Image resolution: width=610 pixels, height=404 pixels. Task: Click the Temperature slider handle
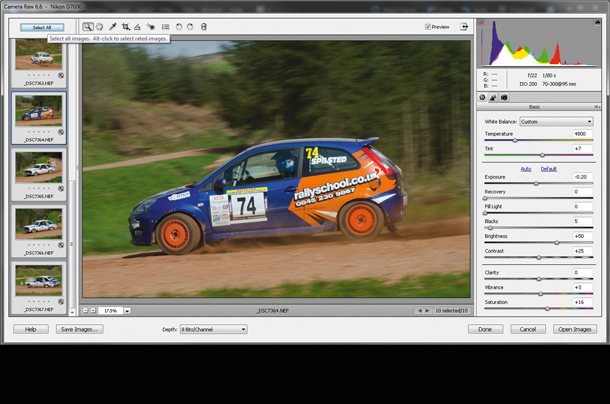(515, 141)
